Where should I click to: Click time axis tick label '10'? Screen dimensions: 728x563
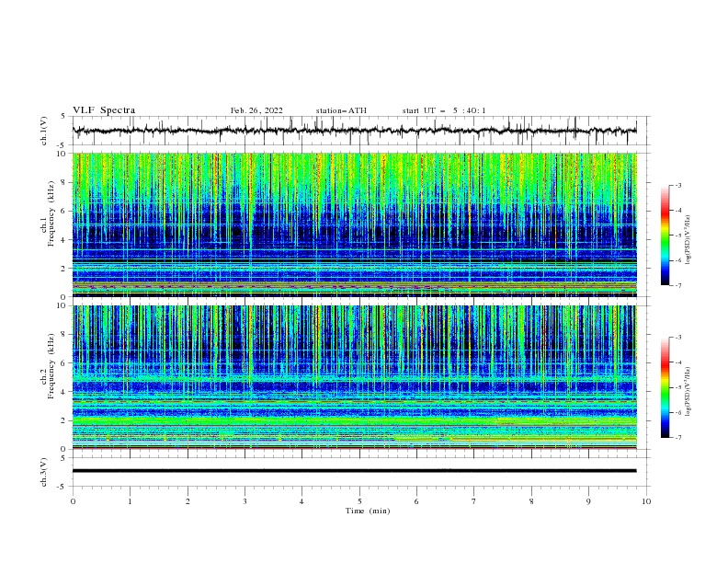pyautogui.click(x=646, y=501)
